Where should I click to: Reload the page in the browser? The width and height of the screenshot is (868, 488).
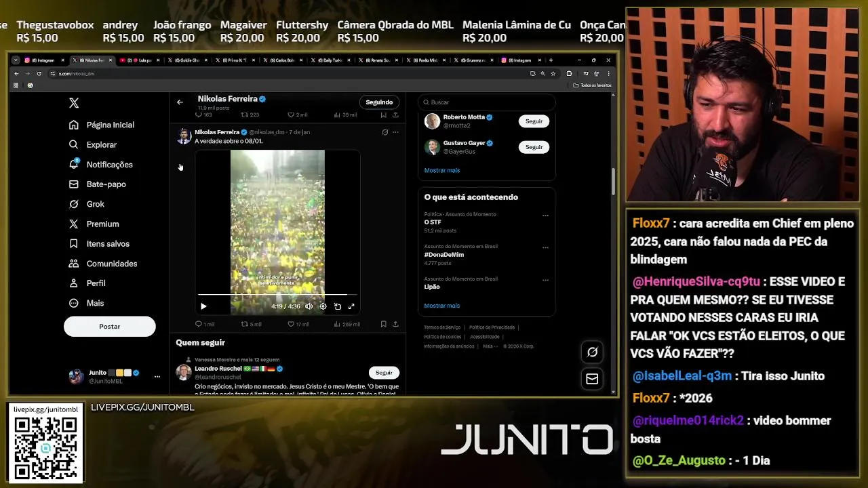[39, 73]
